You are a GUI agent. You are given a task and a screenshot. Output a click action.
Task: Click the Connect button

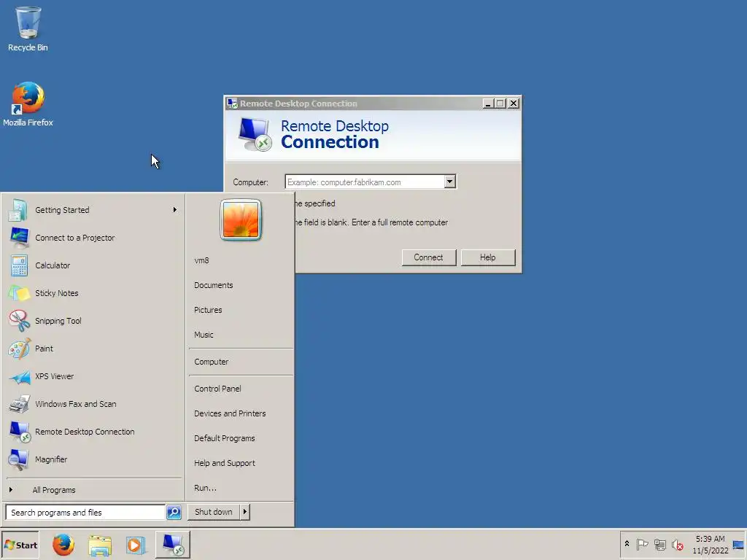[429, 257]
